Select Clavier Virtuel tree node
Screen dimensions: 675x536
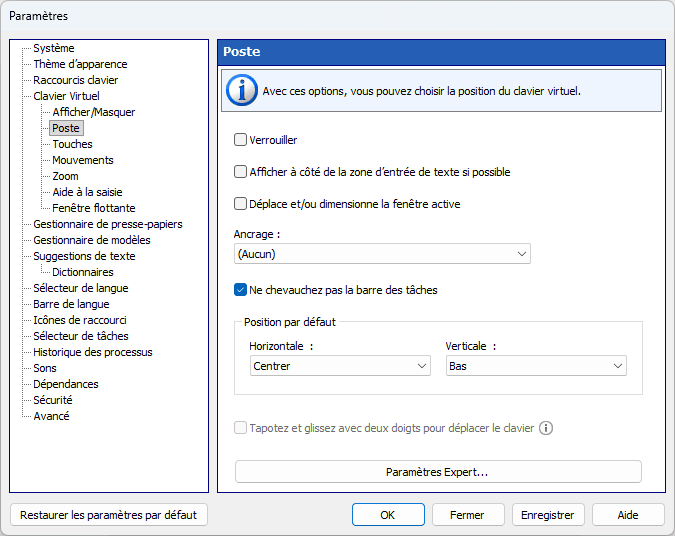(66, 96)
